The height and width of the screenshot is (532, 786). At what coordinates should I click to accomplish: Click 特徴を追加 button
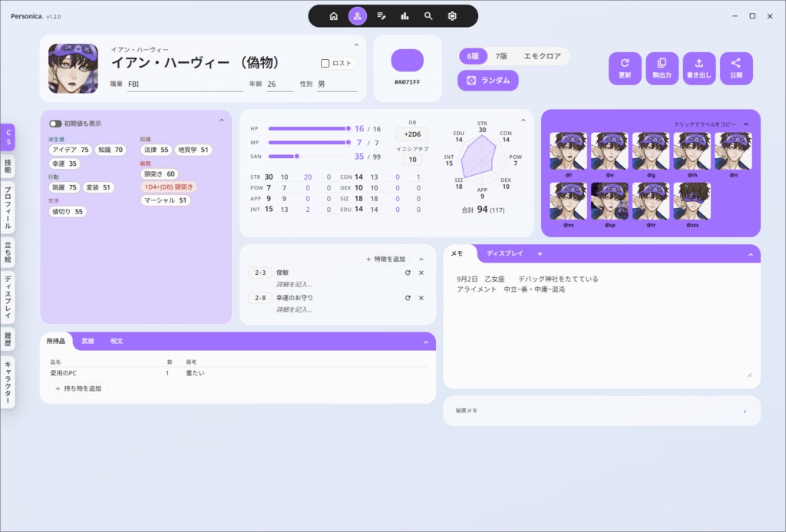(x=385, y=259)
